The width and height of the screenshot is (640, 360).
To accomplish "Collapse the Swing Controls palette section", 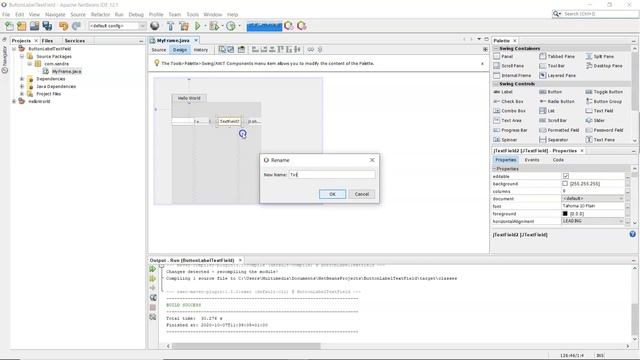I will point(496,84).
